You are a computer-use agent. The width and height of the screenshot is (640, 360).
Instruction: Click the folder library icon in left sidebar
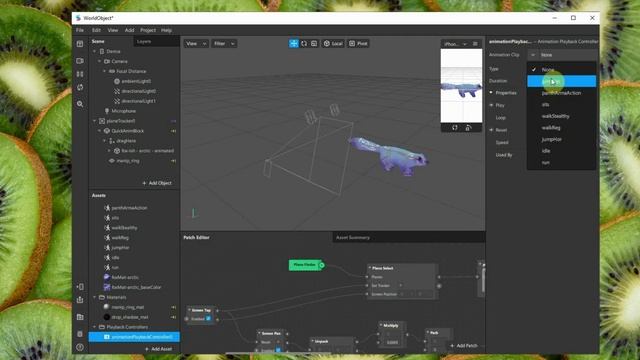click(80, 317)
